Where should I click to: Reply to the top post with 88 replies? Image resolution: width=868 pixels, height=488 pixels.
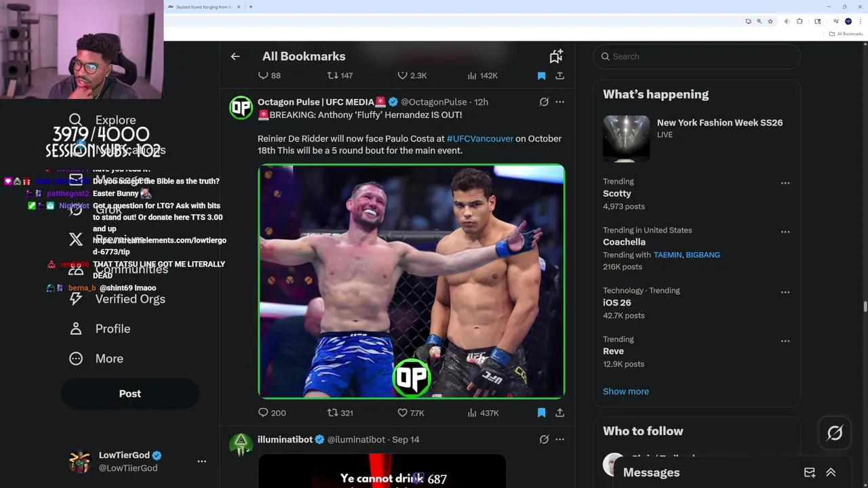tap(269, 76)
